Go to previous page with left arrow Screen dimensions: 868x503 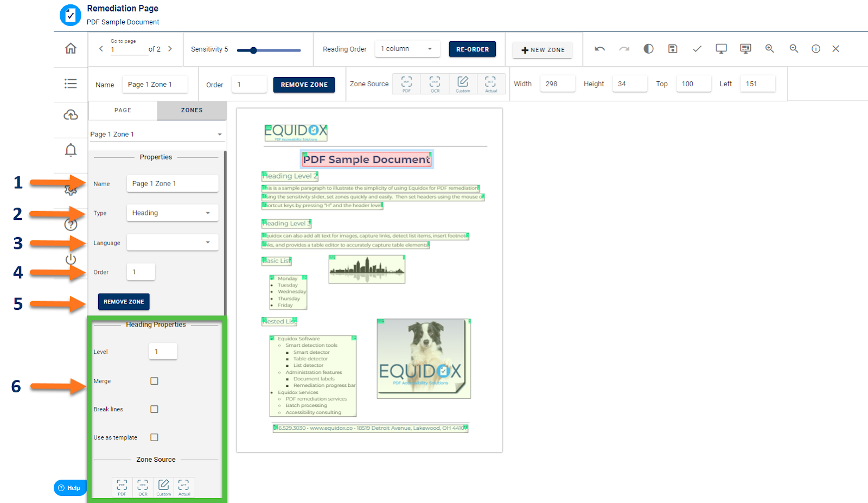pos(101,49)
